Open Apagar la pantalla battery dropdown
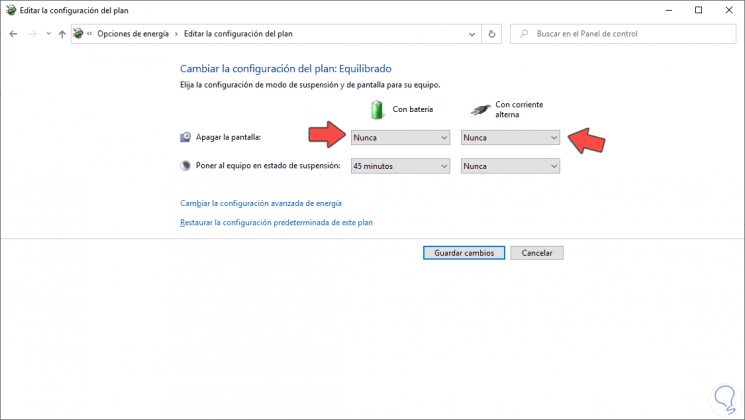 click(x=400, y=138)
